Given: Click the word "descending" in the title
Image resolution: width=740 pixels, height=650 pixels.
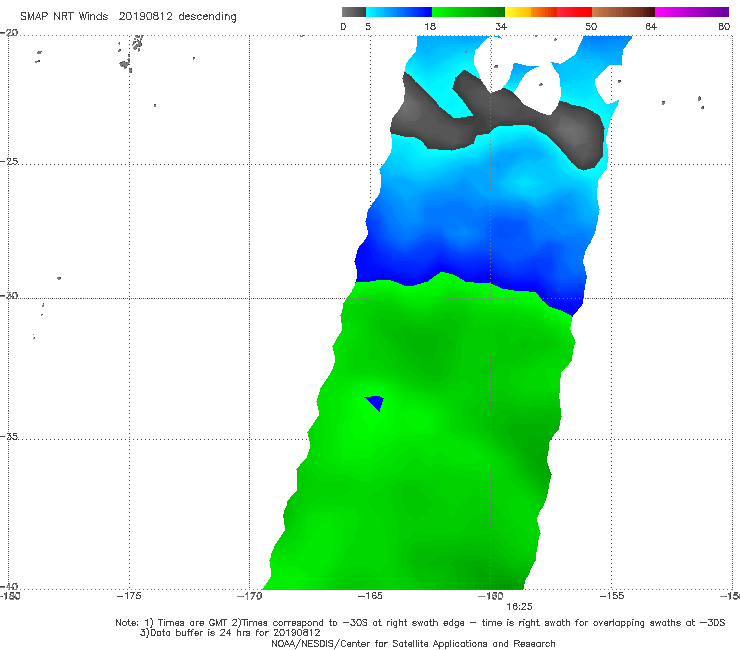Looking at the screenshot, I should [207, 17].
